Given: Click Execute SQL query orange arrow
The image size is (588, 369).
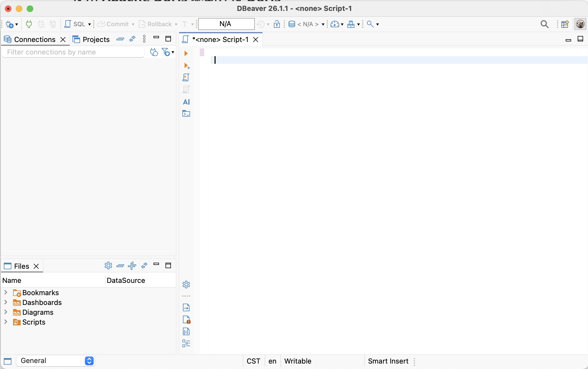Looking at the screenshot, I should click(x=186, y=53).
